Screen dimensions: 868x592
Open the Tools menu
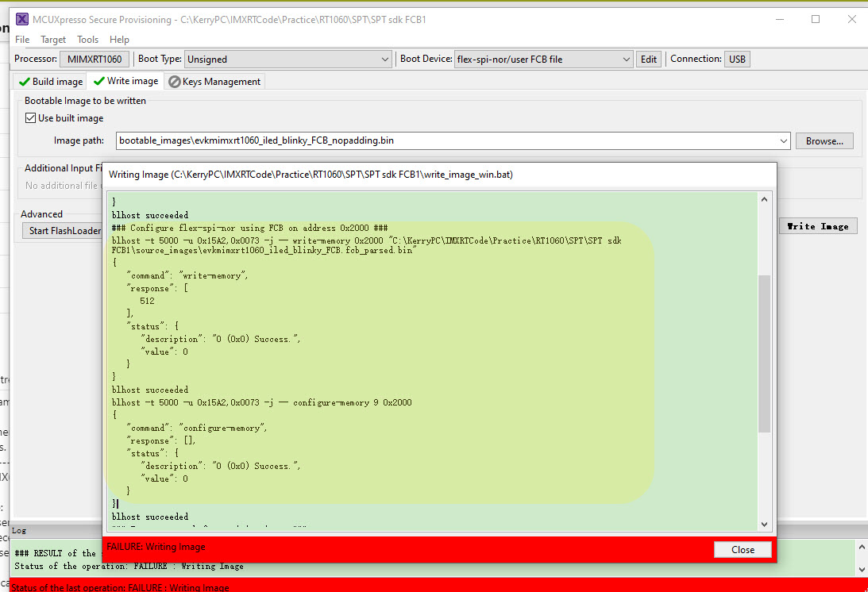(87, 39)
